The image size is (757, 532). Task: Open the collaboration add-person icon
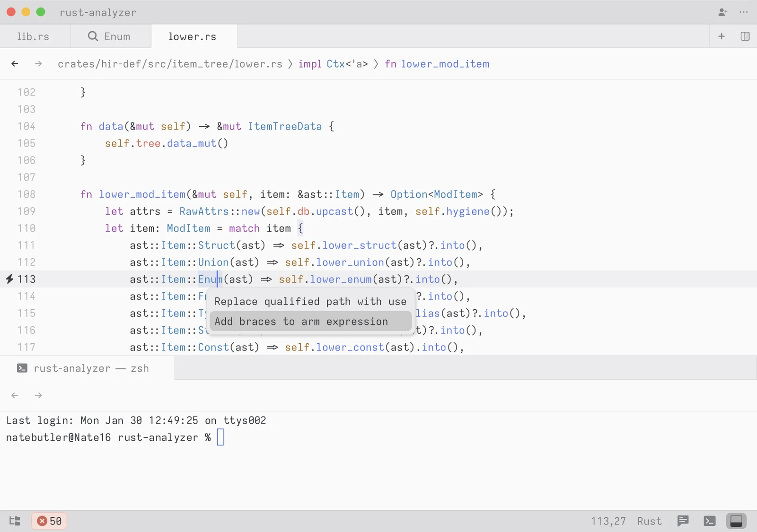(722, 12)
